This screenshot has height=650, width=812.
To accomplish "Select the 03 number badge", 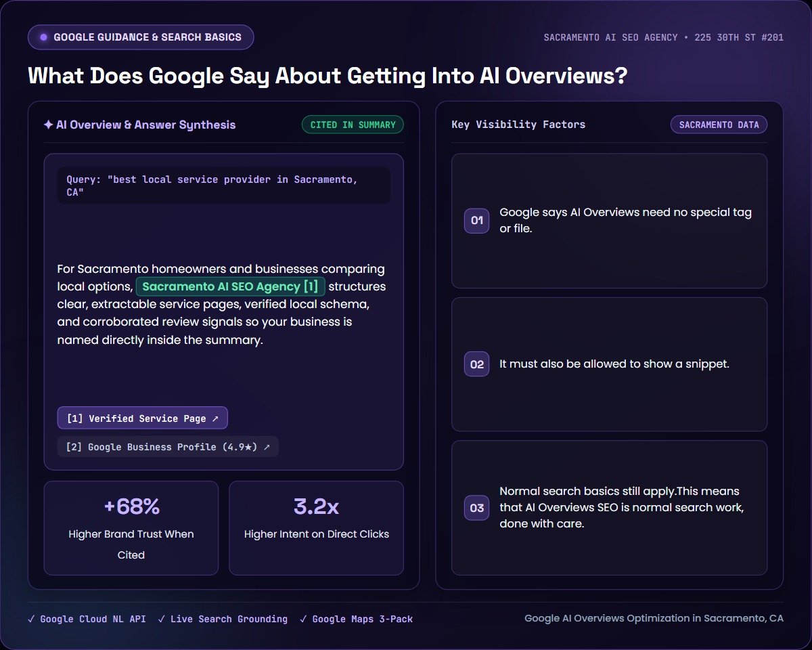I will pos(477,508).
